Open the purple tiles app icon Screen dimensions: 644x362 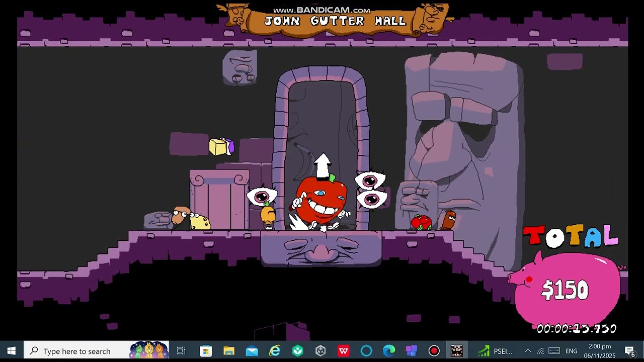[412, 351]
